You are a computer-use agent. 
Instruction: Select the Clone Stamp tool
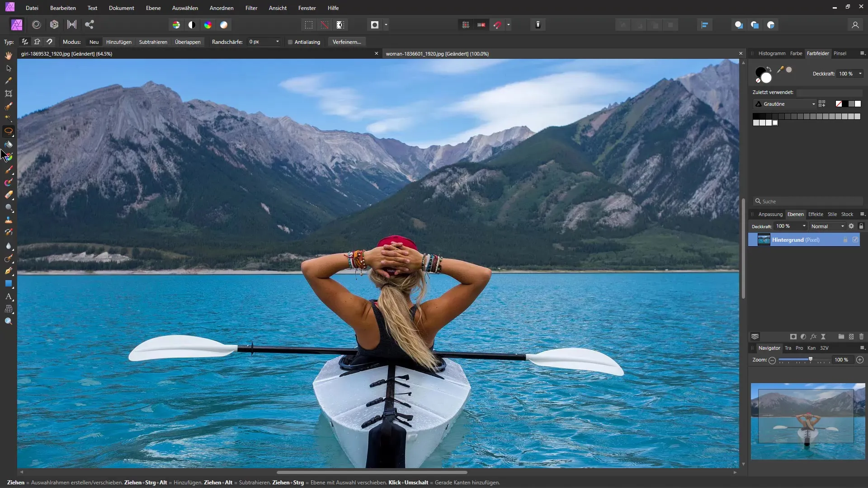pyautogui.click(x=8, y=220)
